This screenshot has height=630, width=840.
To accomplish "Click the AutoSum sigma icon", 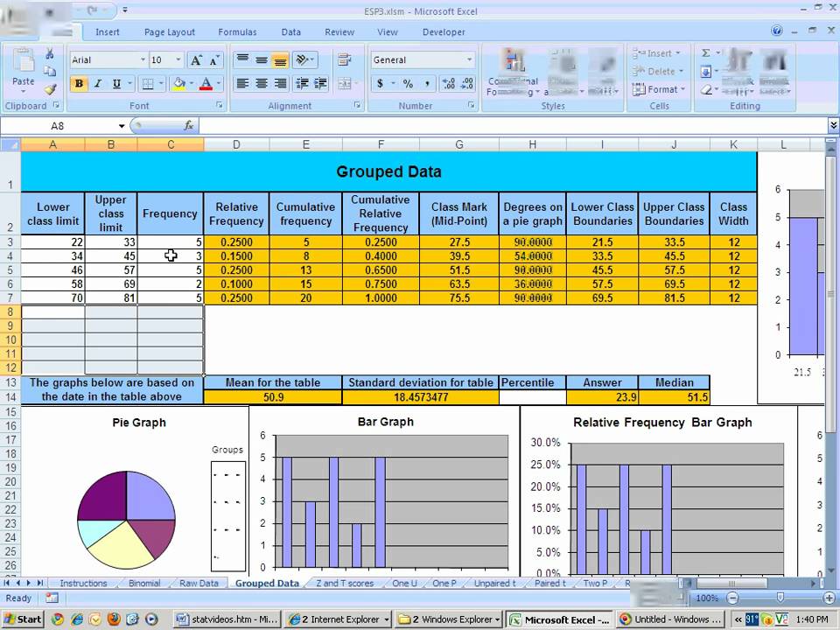I will coord(706,53).
